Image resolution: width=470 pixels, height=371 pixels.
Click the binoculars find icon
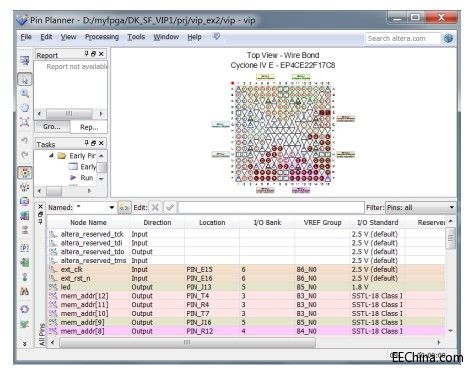tap(25, 292)
